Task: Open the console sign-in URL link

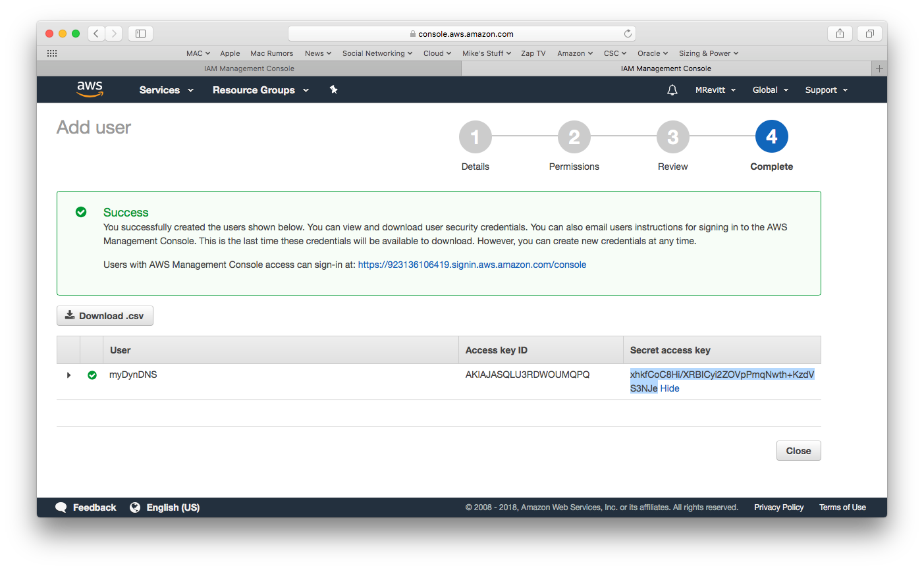Action: point(472,265)
